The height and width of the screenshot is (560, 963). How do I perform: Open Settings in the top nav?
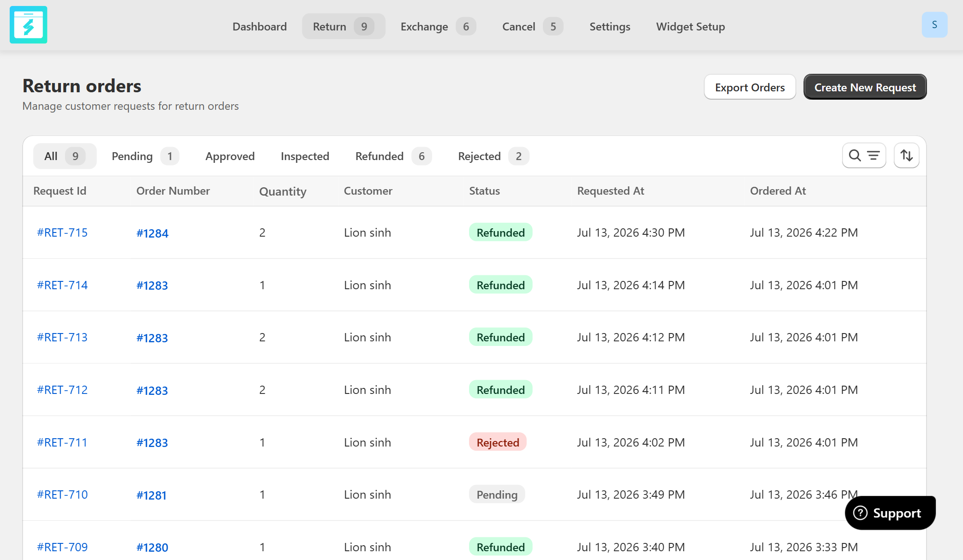click(610, 27)
